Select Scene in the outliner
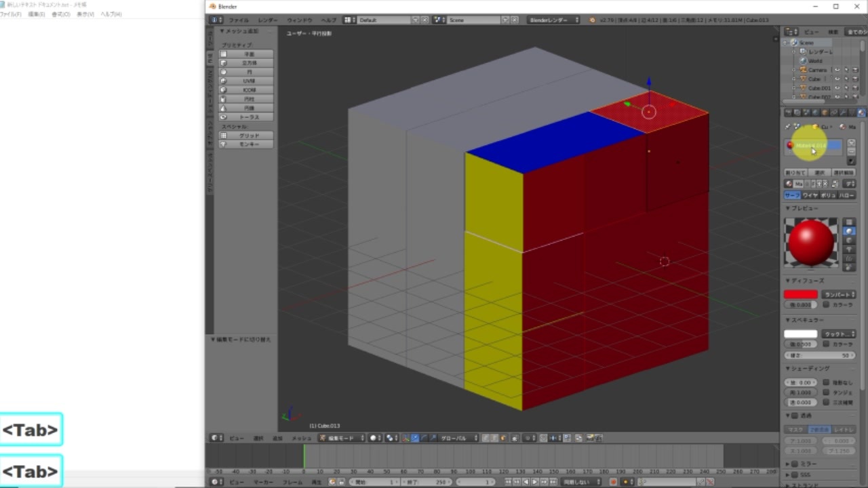The image size is (868, 488). point(806,43)
